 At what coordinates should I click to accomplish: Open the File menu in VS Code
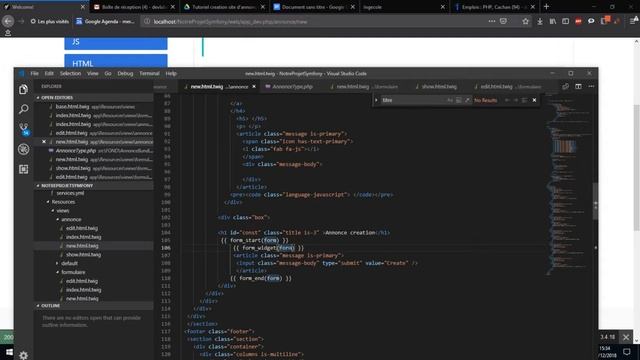coord(35,73)
